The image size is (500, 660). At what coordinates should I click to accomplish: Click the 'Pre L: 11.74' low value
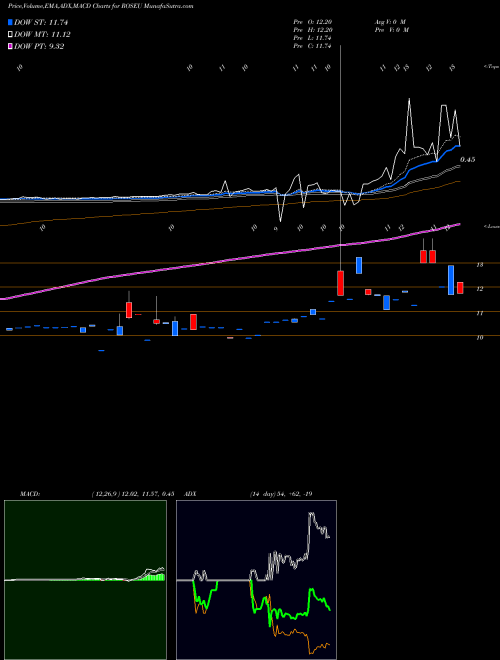click(x=312, y=38)
